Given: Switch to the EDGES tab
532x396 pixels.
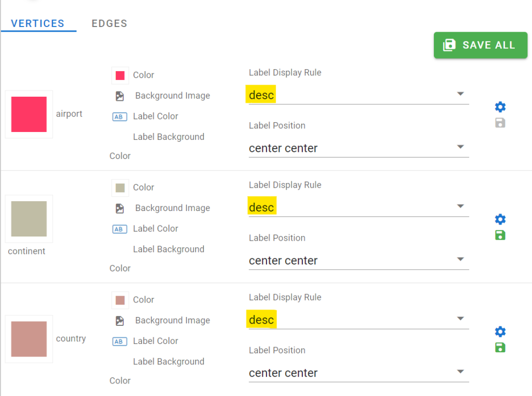Looking at the screenshot, I should pyautogui.click(x=109, y=23).
